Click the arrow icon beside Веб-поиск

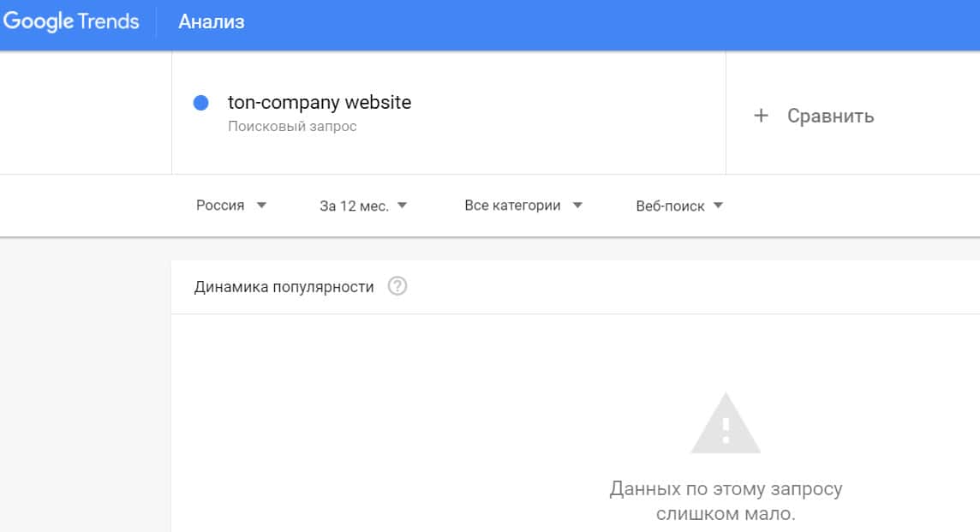pos(718,206)
